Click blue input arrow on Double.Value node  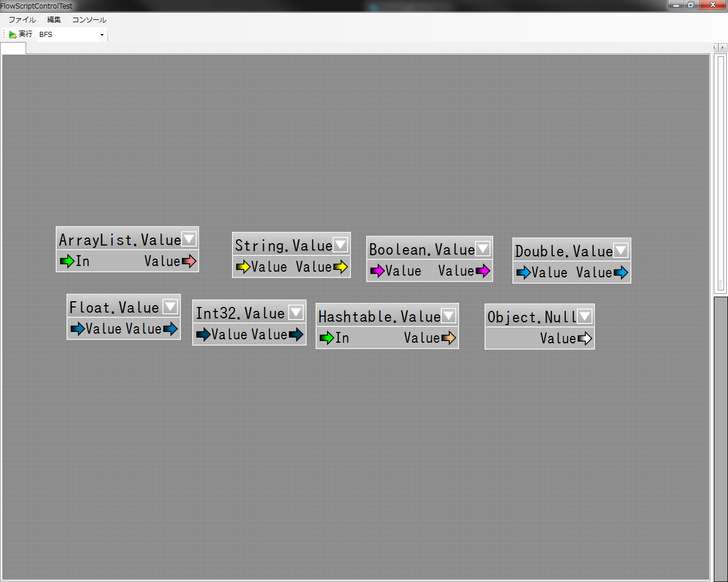point(523,272)
